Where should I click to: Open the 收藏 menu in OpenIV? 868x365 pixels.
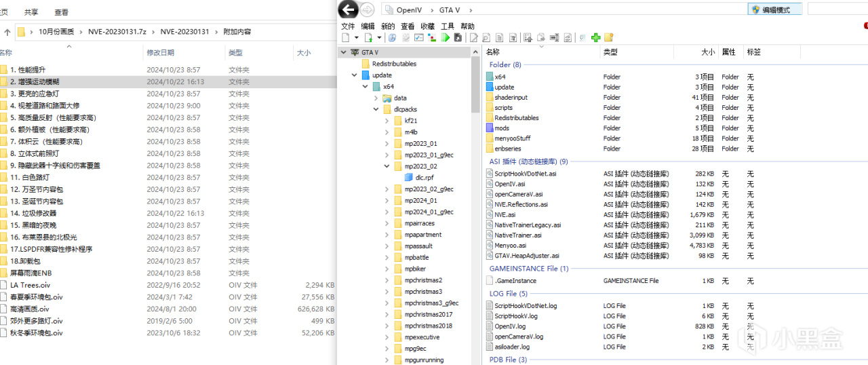pos(427,26)
